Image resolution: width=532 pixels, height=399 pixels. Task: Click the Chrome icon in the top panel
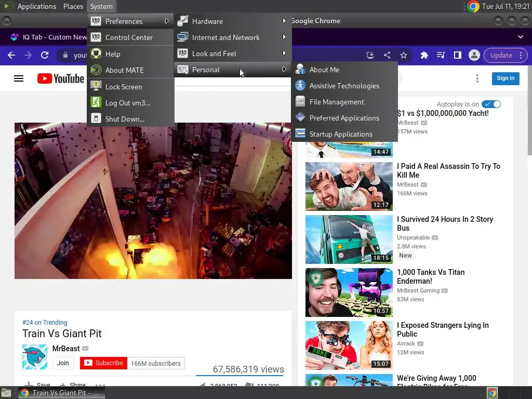coord(473,6)
